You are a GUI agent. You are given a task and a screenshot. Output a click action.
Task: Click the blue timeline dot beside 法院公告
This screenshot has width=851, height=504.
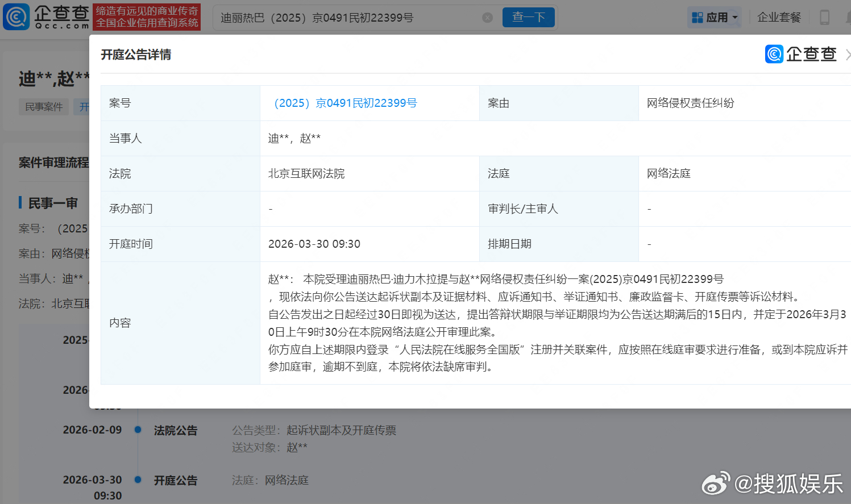(137, 431)
